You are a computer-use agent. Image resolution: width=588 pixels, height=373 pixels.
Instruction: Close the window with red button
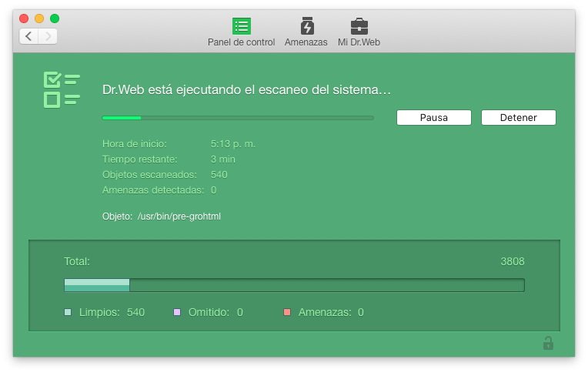(24, 18)
